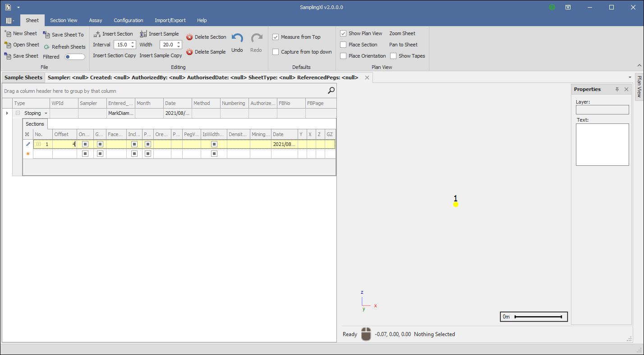
Task: Click the Save Sheet icon
Action: pos(8,56)
